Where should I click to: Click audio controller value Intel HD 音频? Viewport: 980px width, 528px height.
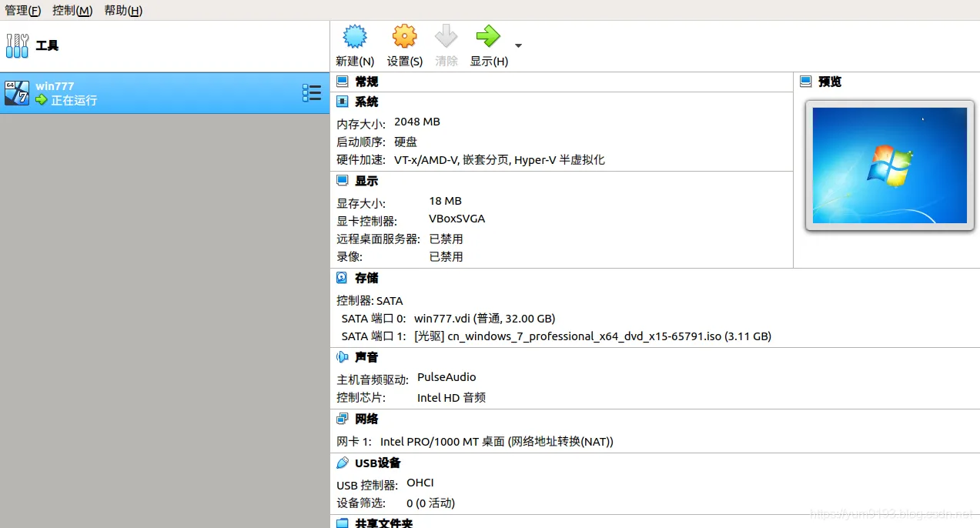[451, 398]
